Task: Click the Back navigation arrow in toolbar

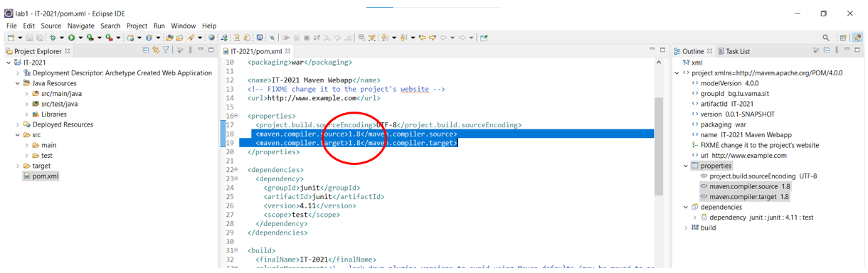Action: click(x=443, y=38)
